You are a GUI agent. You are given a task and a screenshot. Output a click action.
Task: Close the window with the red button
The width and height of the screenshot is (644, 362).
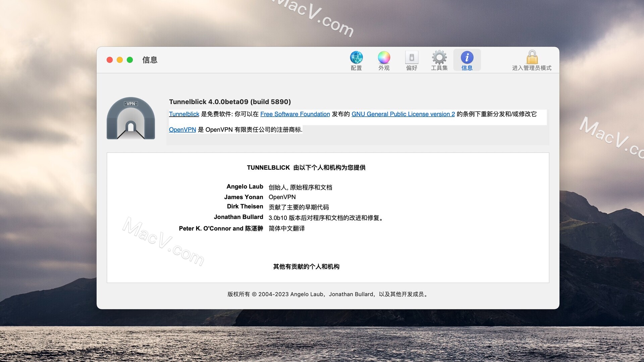click(x=110, y=60)
